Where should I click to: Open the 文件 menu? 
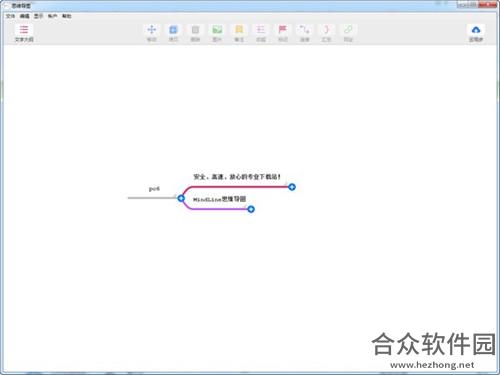[x=10, y=16]
